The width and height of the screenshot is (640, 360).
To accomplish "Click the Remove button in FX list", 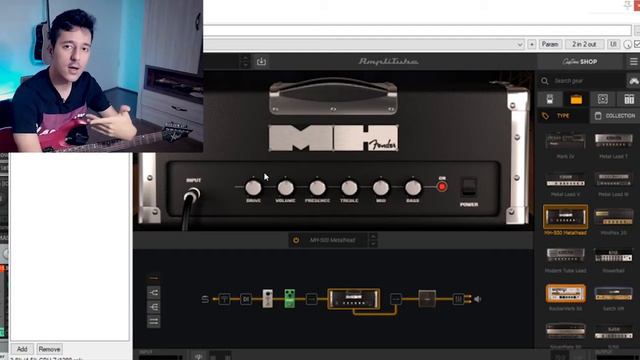I will 49,349.
